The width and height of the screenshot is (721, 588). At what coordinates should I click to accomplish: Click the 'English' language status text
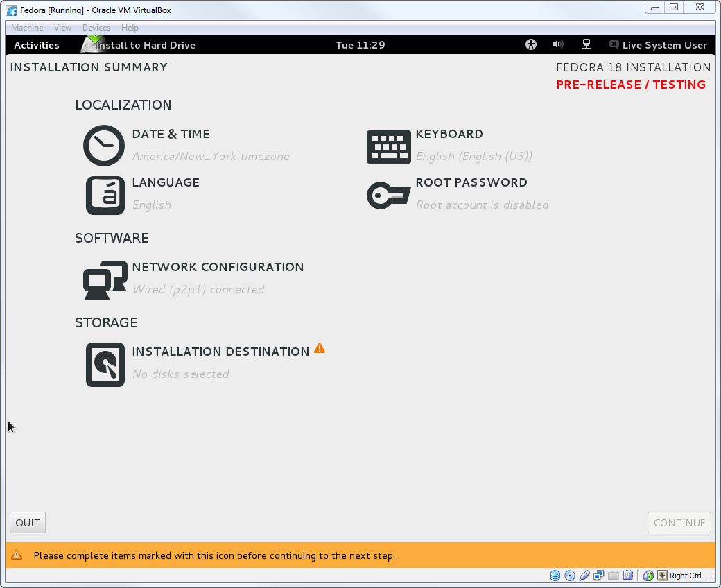(152, 205)
